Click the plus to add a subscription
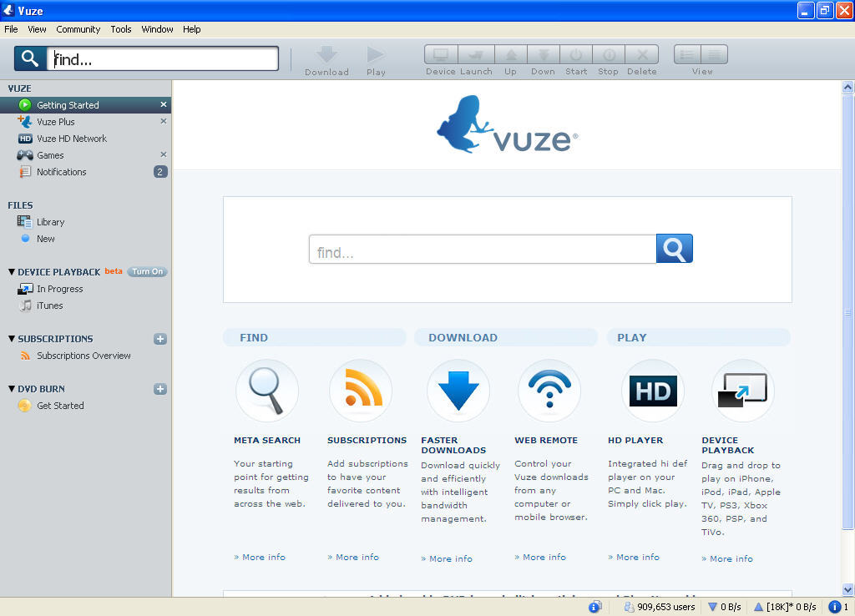This screenshot has height=616, width=855. click(x=160, y=339)
